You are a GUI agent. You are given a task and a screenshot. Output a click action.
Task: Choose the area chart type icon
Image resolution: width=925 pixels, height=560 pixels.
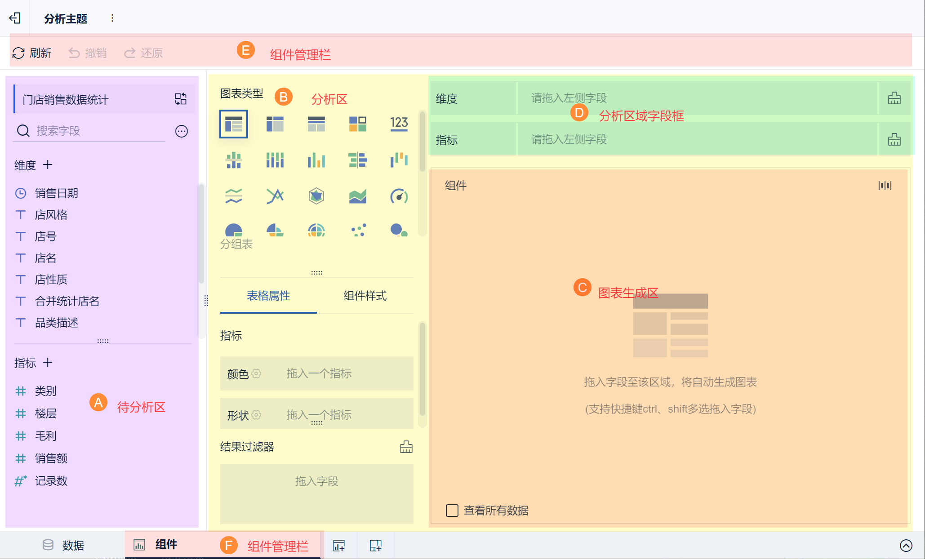pos(357,196)
